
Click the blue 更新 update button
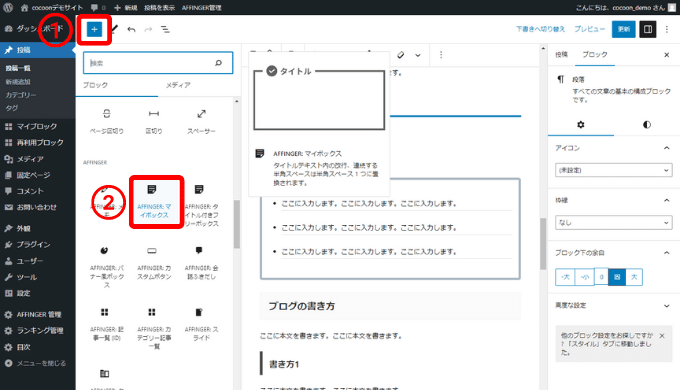click(x=624, y=29)
